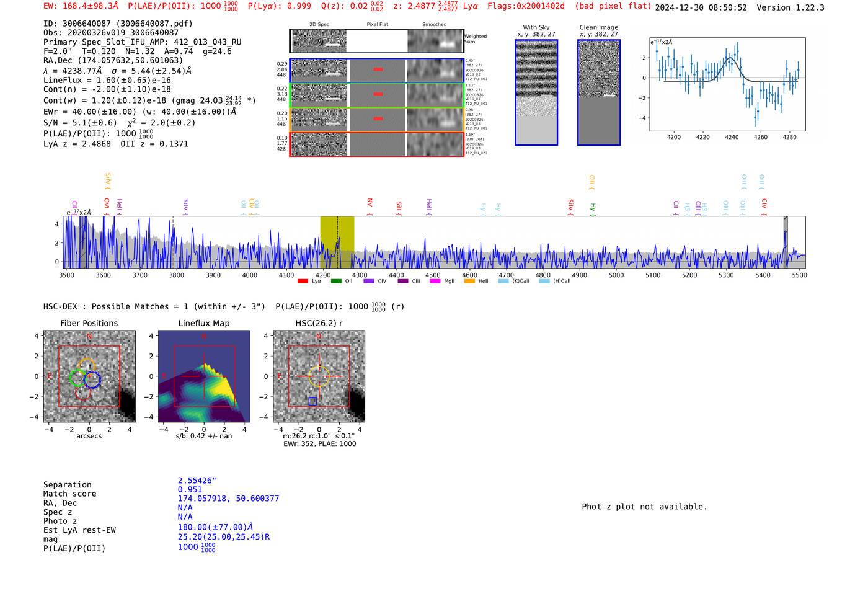
Task: Click the z: 2.4877 header value
Action: point(425,6)
